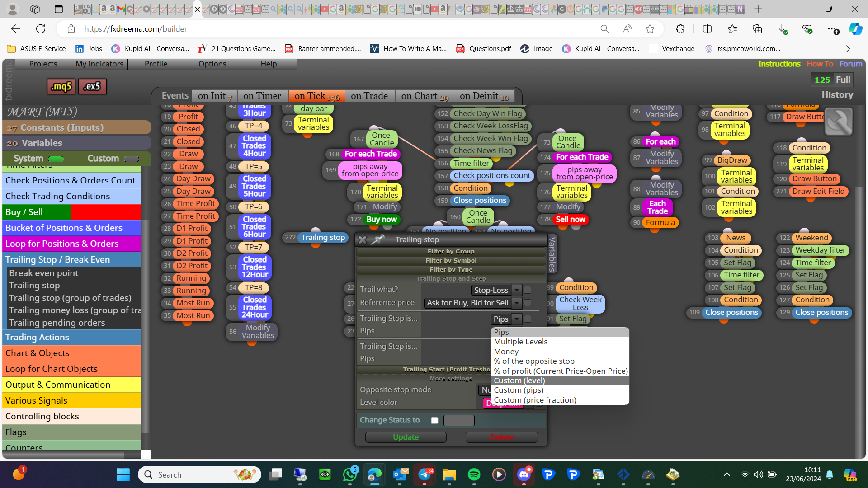The height and width of the screenshot is (488, 868).
Task: Open Spotify from the taskbar
Action: pos(474,474)
